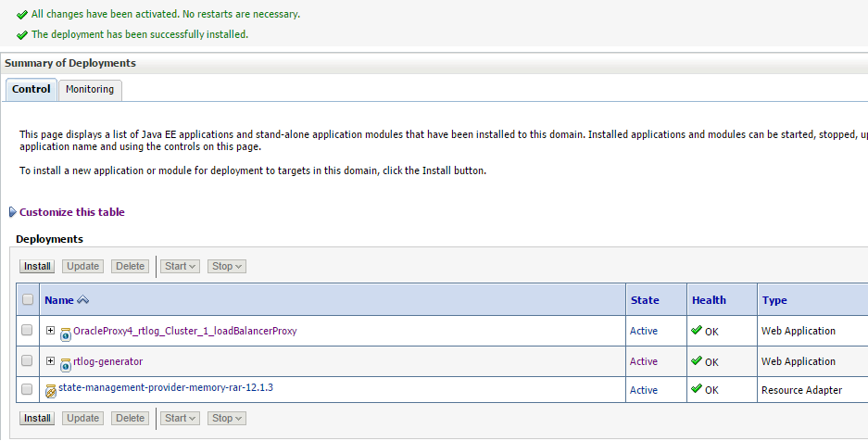Switch to the Control tab
The width and height of the screenshot is (868, 441).
coord(31,90)
